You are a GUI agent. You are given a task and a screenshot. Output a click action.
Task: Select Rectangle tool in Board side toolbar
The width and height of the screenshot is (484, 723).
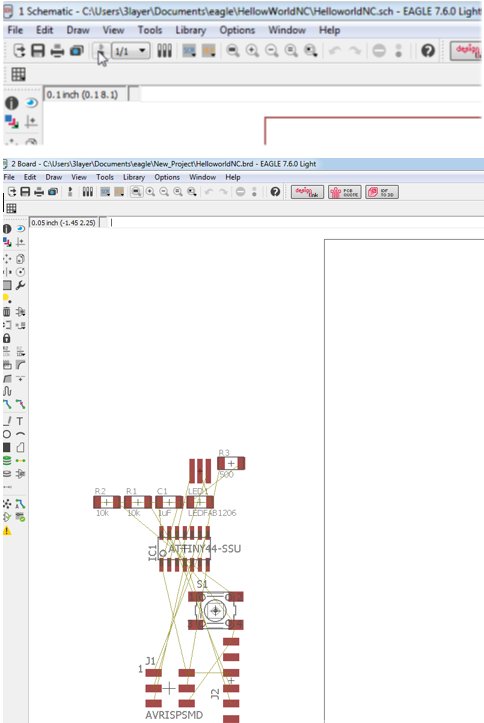[x=7, y=447]
